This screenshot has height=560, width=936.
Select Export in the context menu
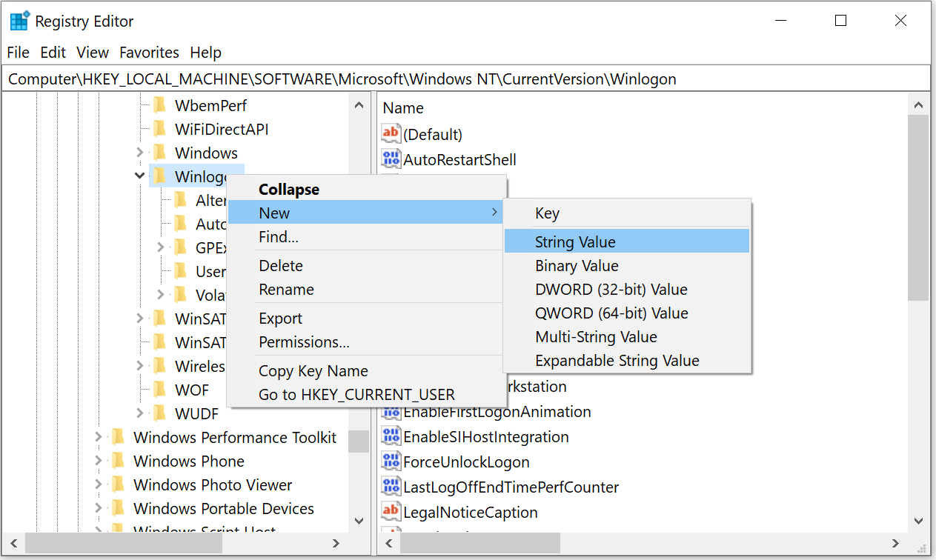click(x=280, y=319)
